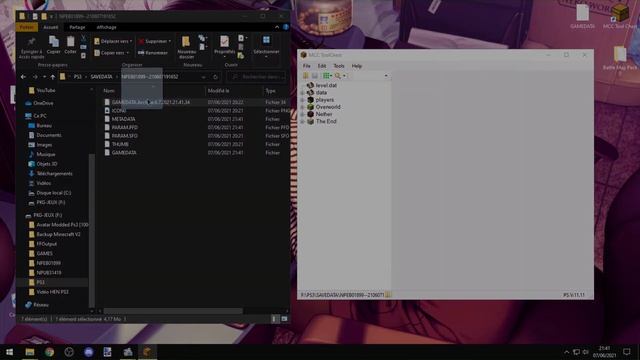This screenshot has width=640, height=360.
Task: Open the Tools menu in MCC ToolChest
Action: [x=339, y=66]
